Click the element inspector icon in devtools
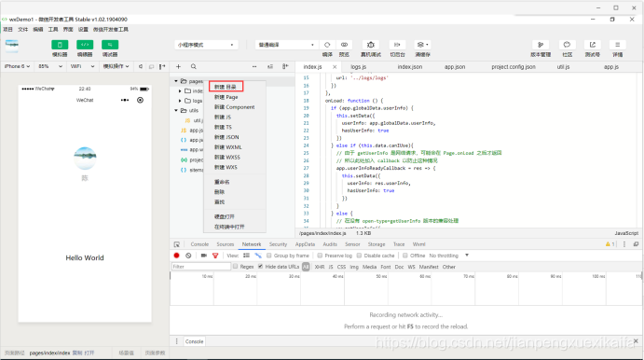644x360 pixels. (176, 244)
